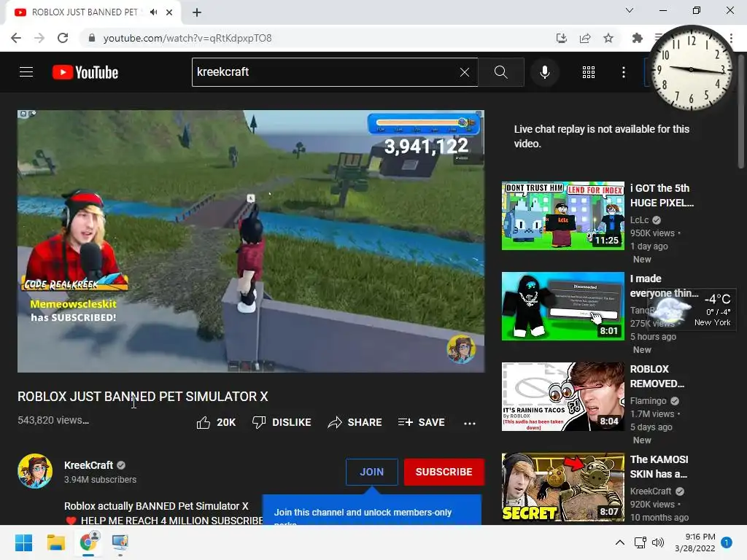
Task: Show hidden system tray icons
Action: [x=620, y=542]
